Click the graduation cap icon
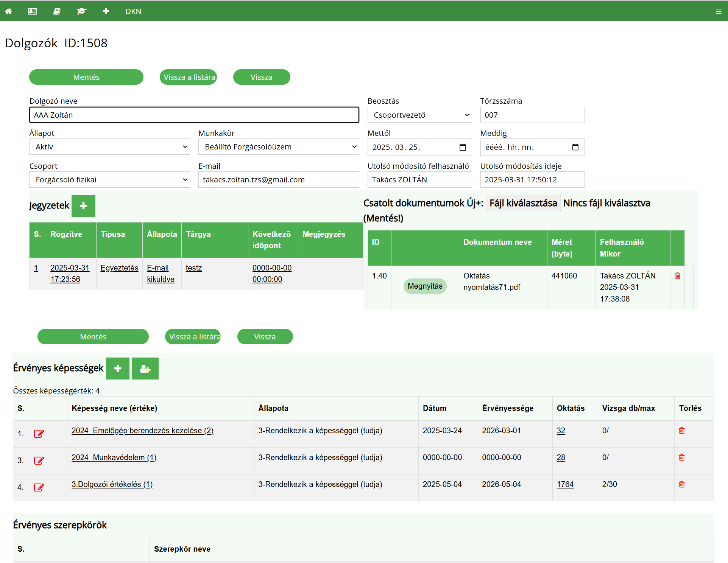Screen dimensions: 728x563 click(81, 11)
